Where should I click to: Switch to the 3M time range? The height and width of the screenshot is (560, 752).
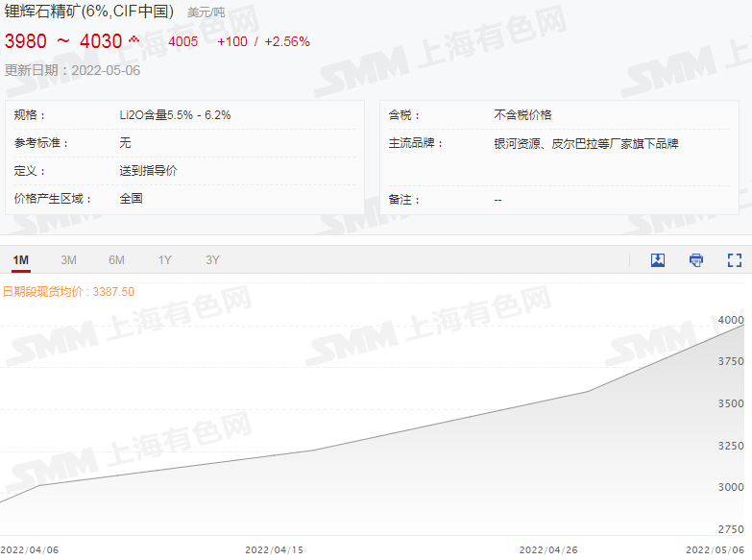[x=68, y=260]
